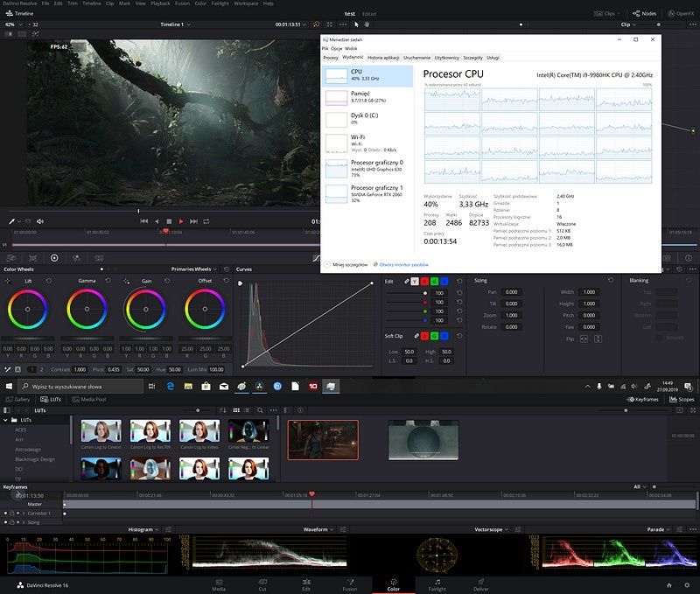Open the Gallery panel button

17,400
